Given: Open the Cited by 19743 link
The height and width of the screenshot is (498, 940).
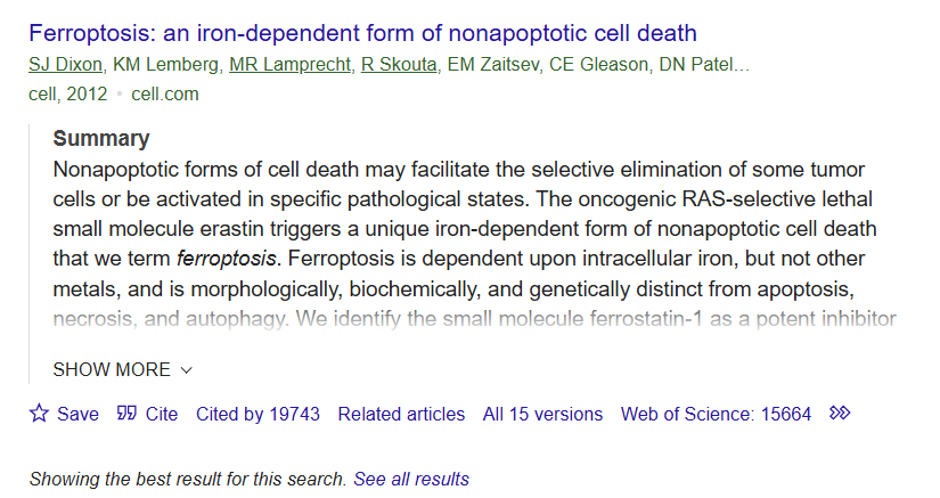Looking at the screenshot, I should (x=258, y=414).
